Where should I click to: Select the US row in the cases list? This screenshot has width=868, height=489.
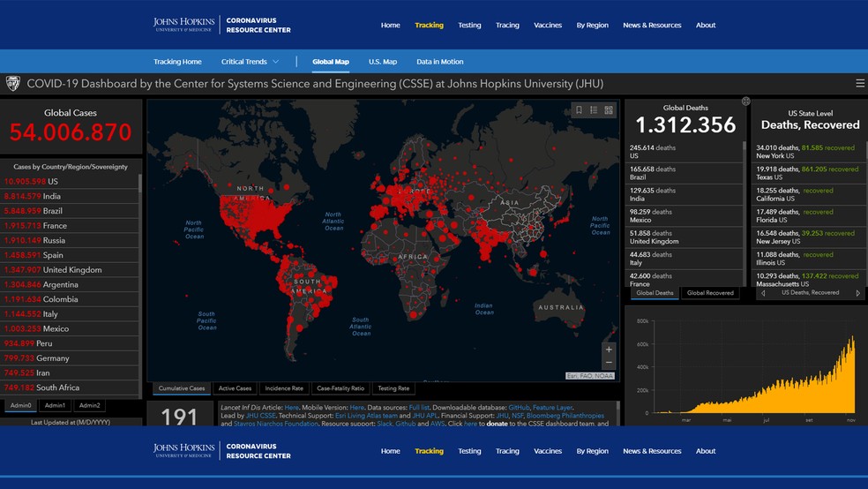click(70, 181)
